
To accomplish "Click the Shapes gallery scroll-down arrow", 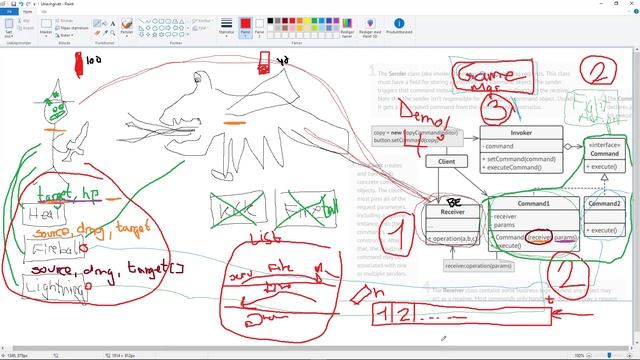I will 188,28.
